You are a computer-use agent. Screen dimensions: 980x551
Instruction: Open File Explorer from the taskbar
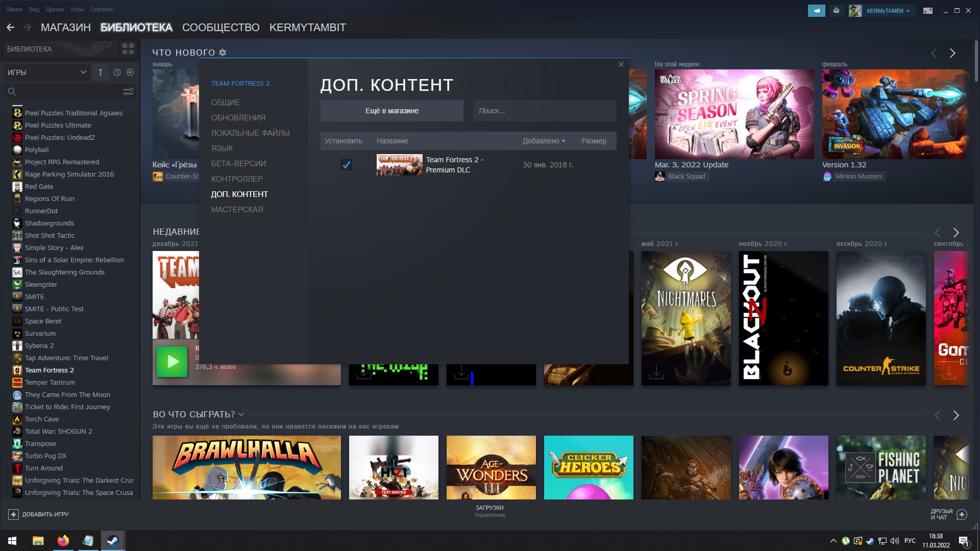(x=38, y=541)
